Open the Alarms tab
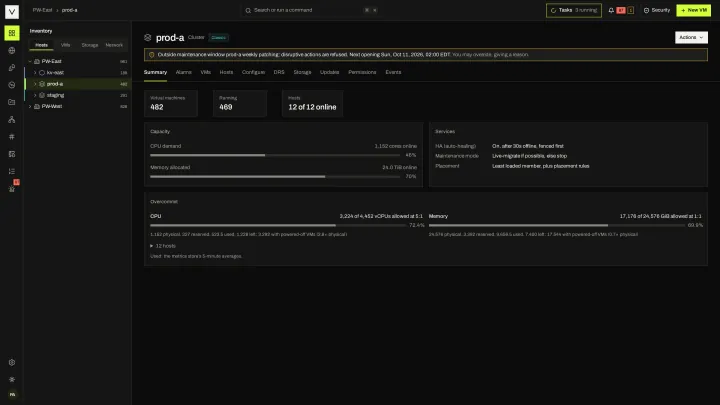The height and width of the screenshot is (405, 720). click(x=184, y=72)
